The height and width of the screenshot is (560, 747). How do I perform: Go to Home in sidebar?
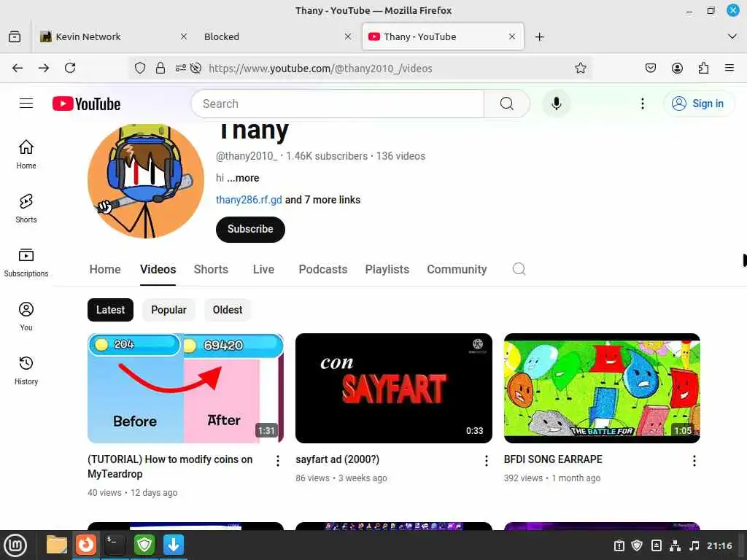point(26,155)
